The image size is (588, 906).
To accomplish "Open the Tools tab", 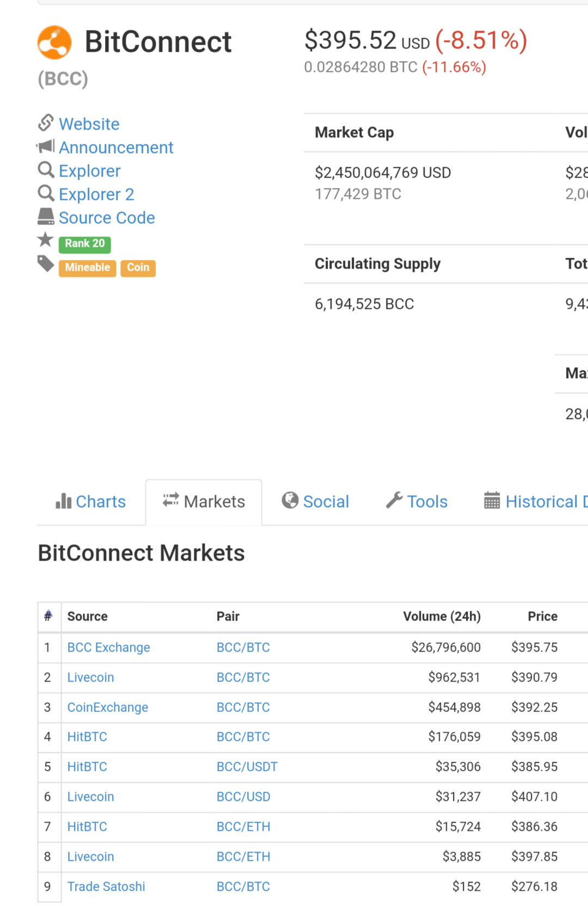I will [417, 501].
